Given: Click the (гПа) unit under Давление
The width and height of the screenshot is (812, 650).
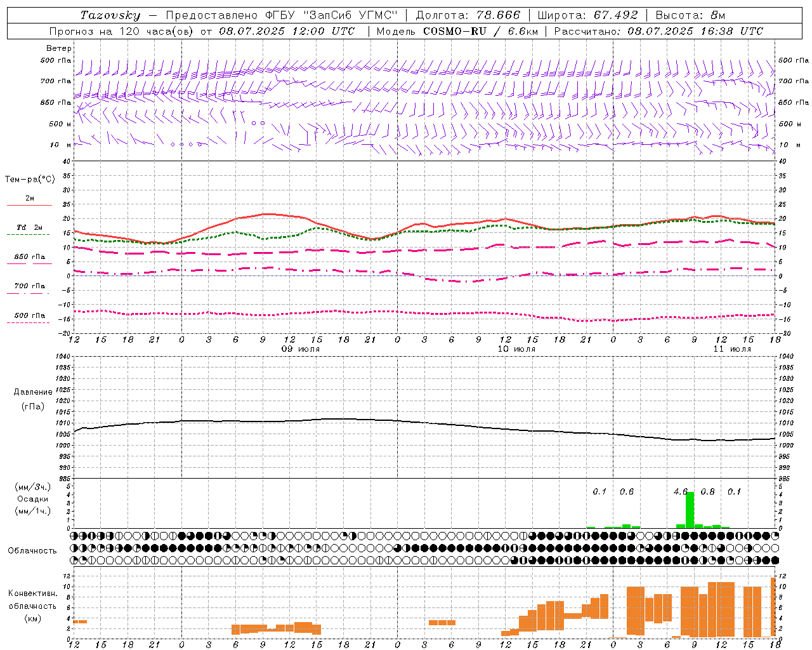Looking at the screenshot, I should (33, 406).
